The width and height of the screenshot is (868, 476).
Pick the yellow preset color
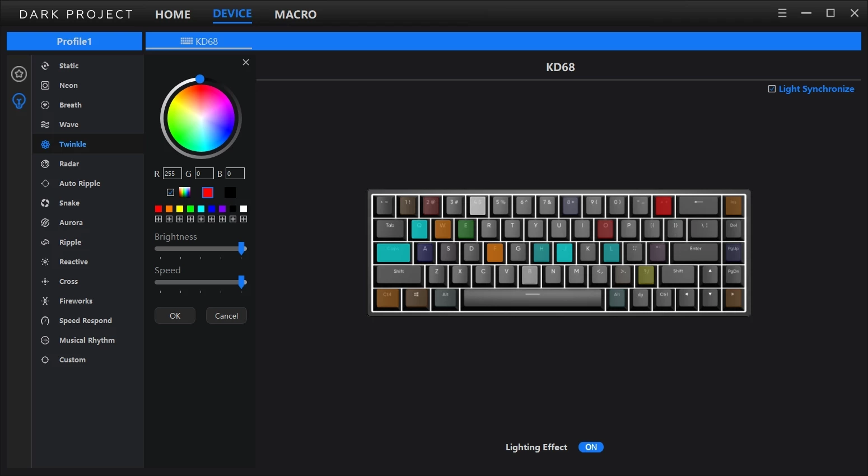tap(180, 209)
